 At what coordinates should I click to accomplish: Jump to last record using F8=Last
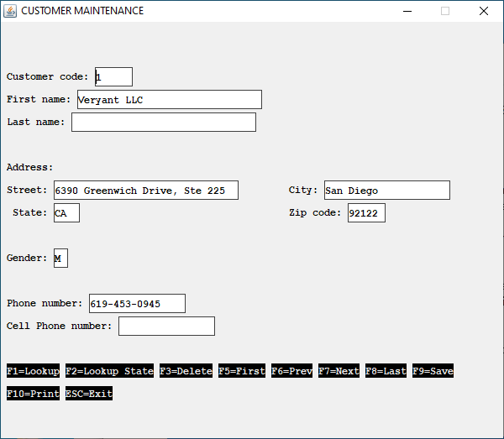pyautogui.click(x=386, y=371)
